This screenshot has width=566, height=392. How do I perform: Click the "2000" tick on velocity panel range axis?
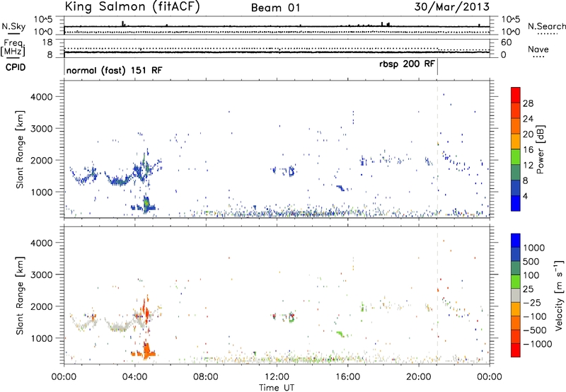pos(41,306)
